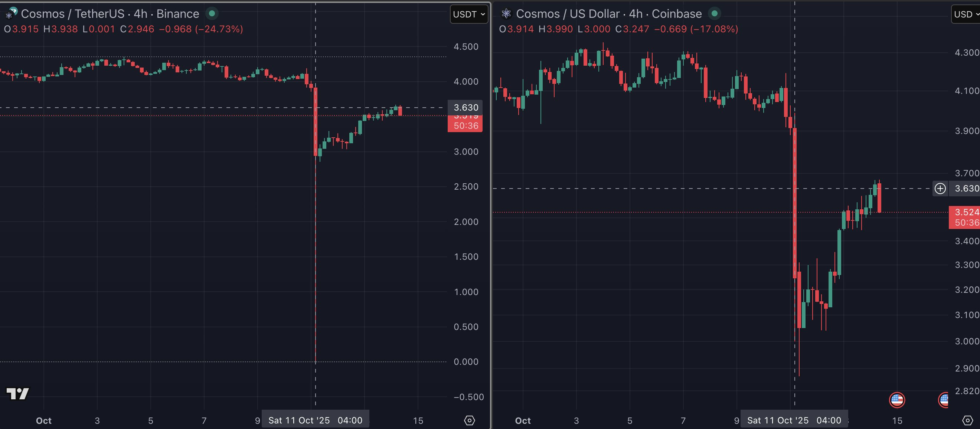Click the Cosmos / TetherUS Binance symbol title

click(110, 14)
